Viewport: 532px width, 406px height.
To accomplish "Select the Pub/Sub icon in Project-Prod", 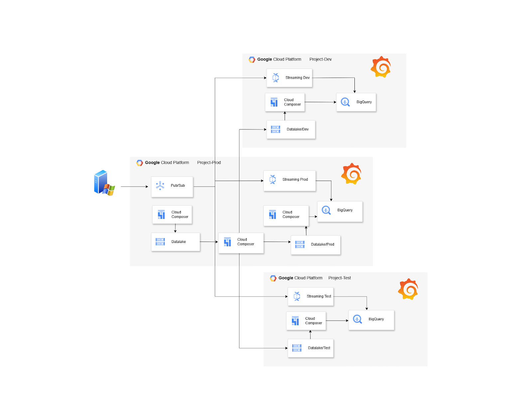I will (161, 186).
